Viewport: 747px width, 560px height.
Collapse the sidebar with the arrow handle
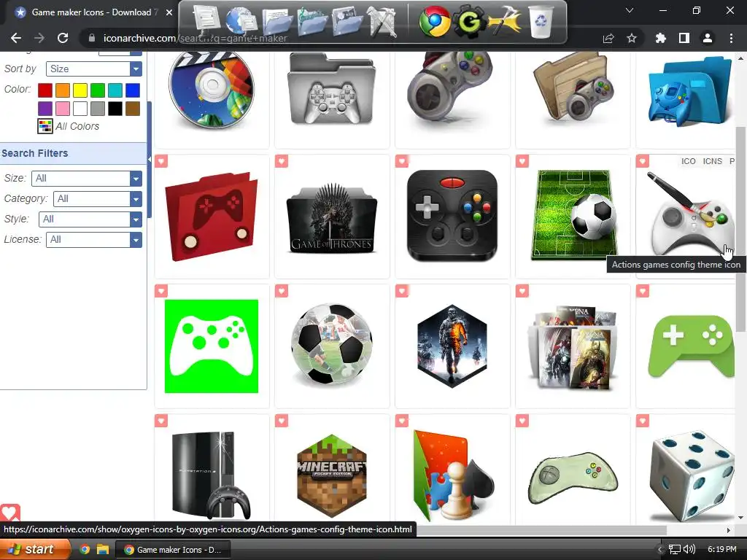click(x=149, y=160)
